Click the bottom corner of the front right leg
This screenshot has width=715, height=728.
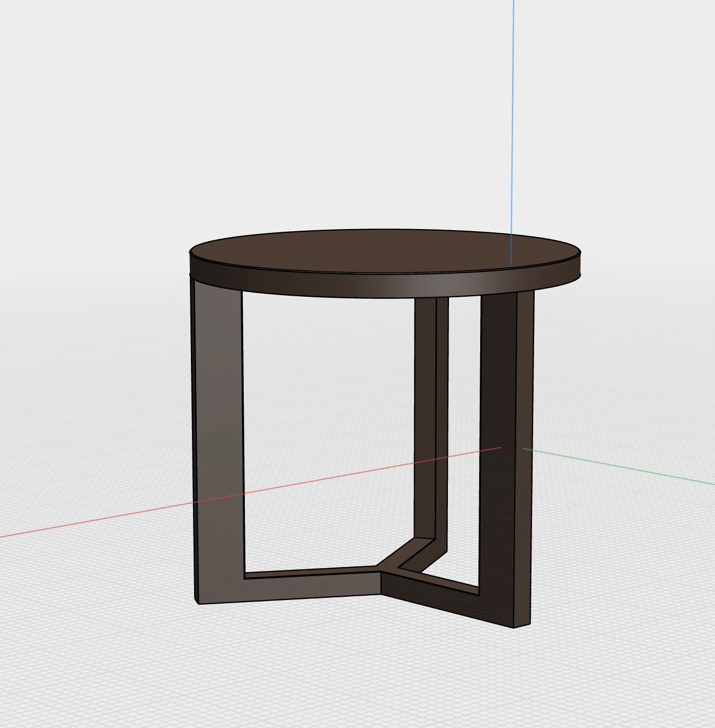tap(515, 627)
